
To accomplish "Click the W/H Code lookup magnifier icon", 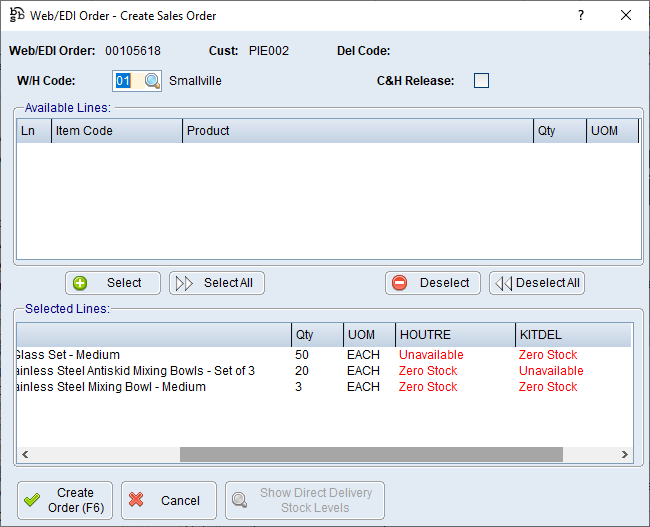I will tap(152, 81).
